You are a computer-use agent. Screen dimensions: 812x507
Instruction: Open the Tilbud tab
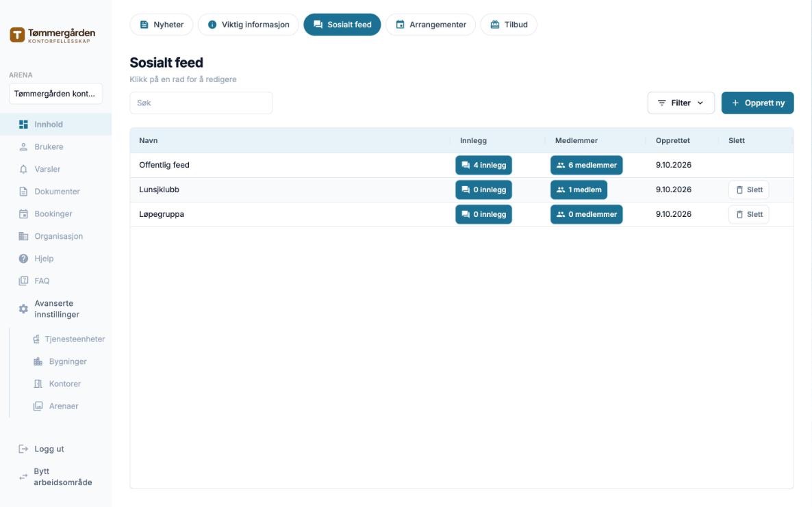(509, 25)
